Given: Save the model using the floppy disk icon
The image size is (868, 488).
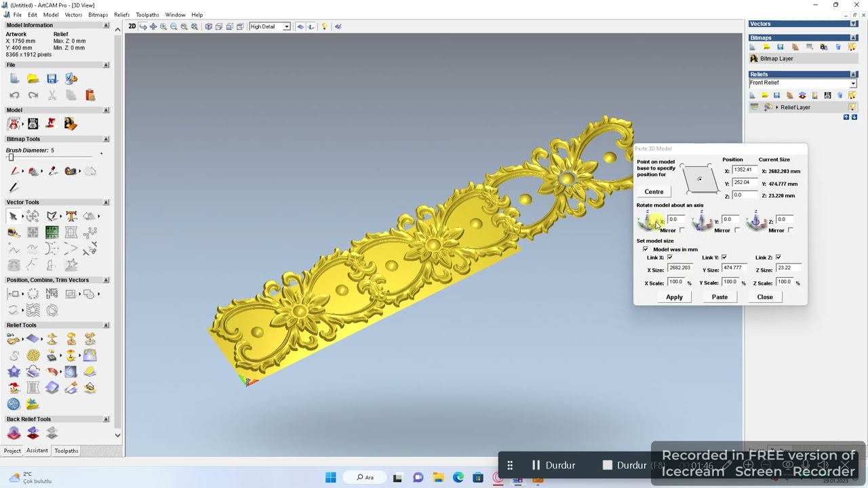Looking at the screenshot, I should pos(52,79).
